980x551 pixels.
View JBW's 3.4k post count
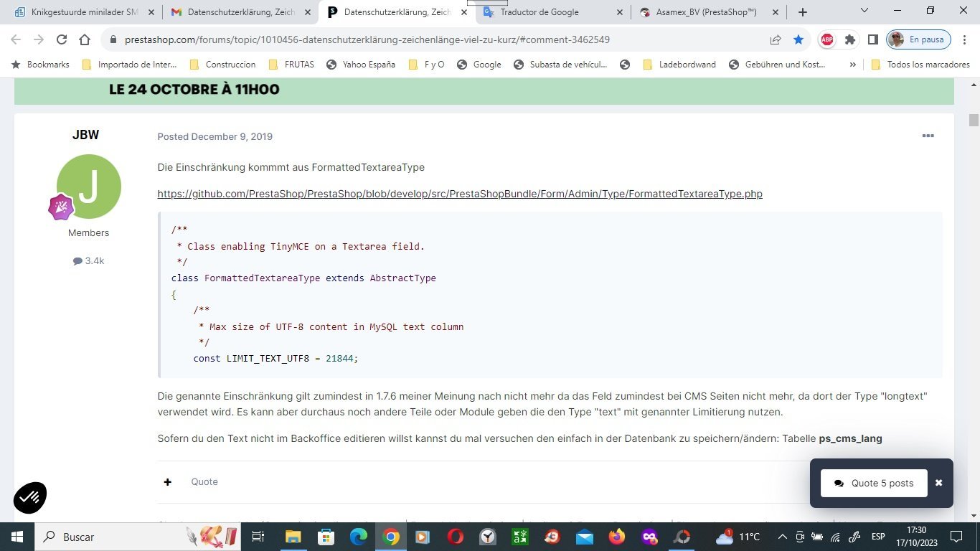pos(89,261)
